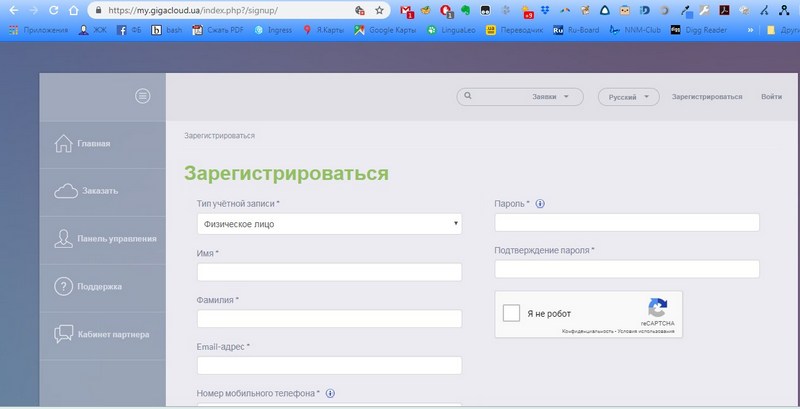Open the Gmail extension icon
This screenshot has width=800, height=409.
tap(407, 11)
